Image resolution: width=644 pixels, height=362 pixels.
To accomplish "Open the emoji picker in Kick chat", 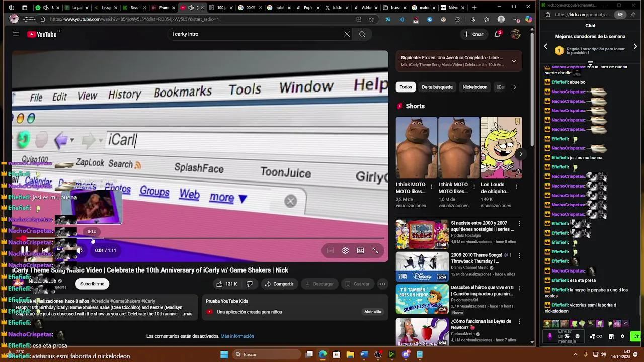I will coord(577,336).
